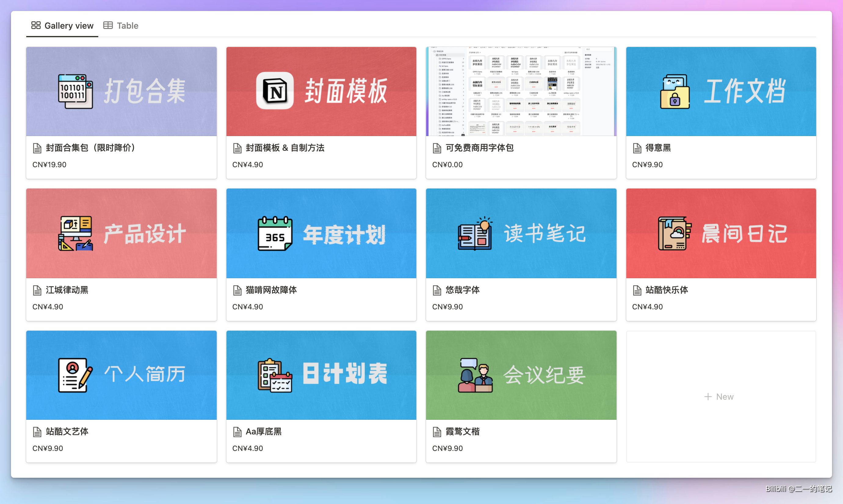Open the 产品设计 cover thumbnail
The width and height of the screenshot is (843, 504).
point(121,233)
